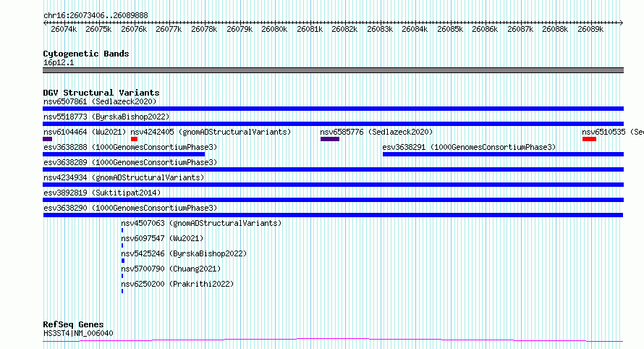The image size is (644, 349).
Task: Open the nsv6510535 variant label
Action: 613,132
